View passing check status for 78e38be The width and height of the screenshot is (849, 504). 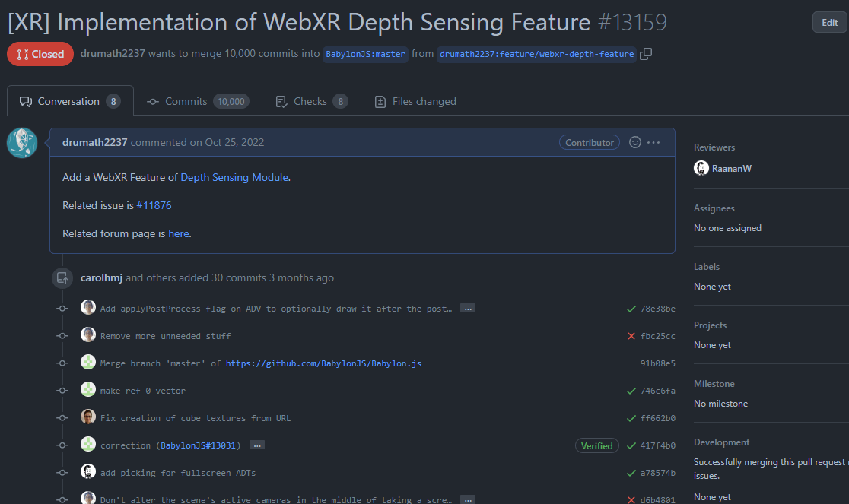pos(631,309)
